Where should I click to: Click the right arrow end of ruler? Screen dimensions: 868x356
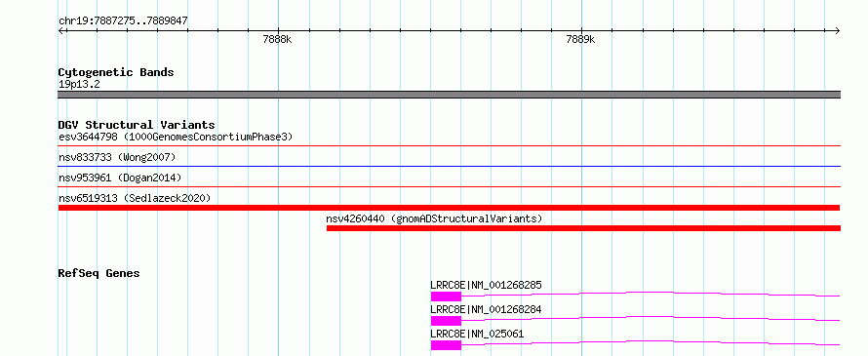pos(837,30)
